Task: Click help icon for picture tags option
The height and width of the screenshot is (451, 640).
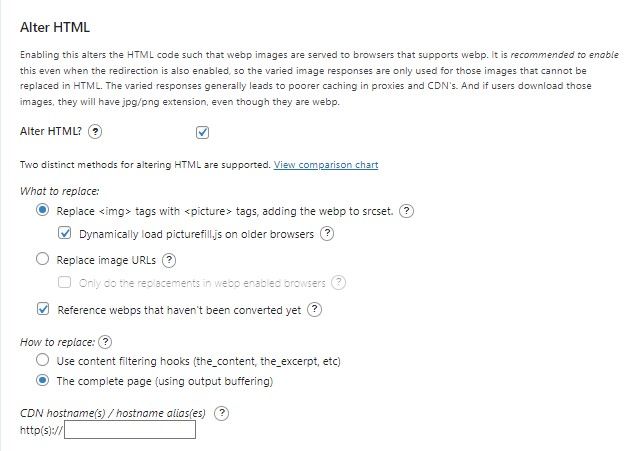Action: tap(406, 211)
